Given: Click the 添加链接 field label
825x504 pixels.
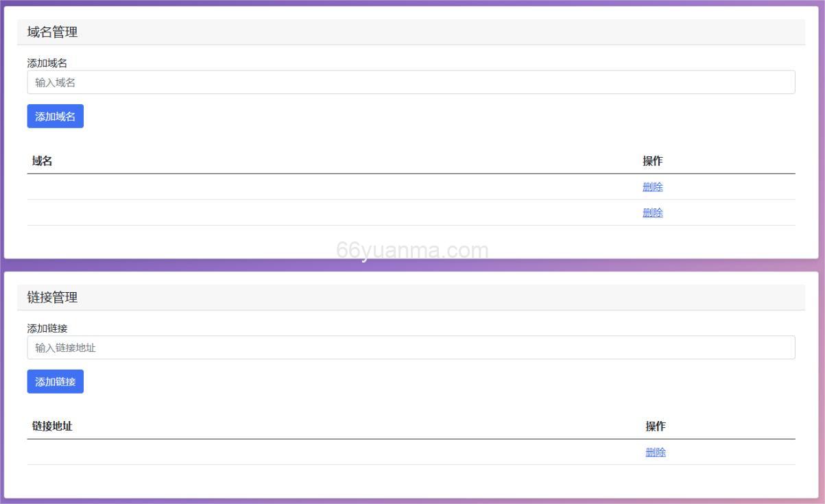Looking at the screenshot, I should pos(47,328).
